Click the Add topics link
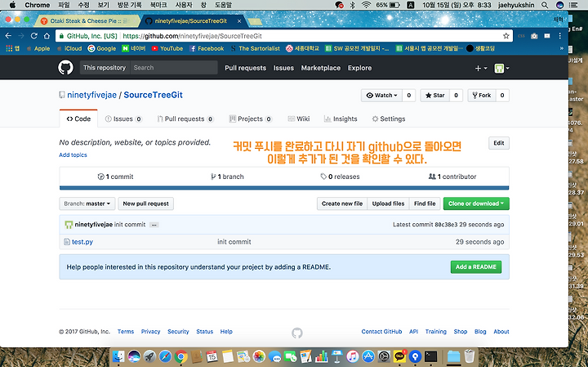This screenshot has width=588, height=367. (x=73, y=155)
